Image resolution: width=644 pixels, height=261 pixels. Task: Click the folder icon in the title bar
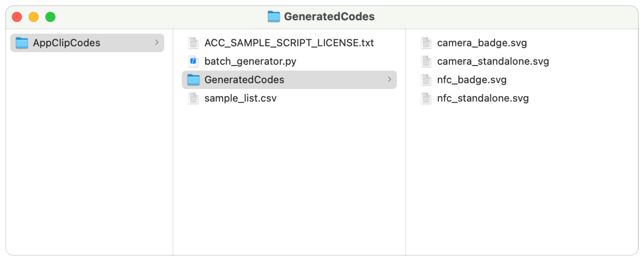click(x=273, y=16)
